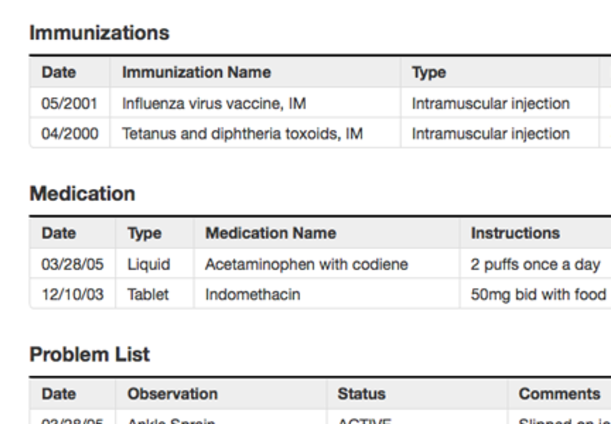Click the Immunizations section heading

pyautogui.click(x=99, y=33)
